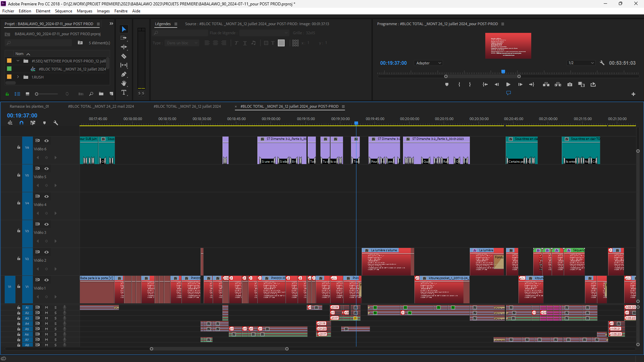Click the Program monitor timecode 00:19:37:00
Screen dimensions: 644x362
[393, 63]
